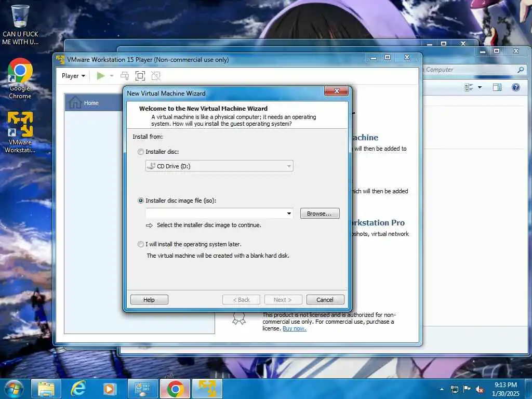Click the VMware Player taskbar icon
This screenshot has width=532, height=399.
click(x=207, y=389)
